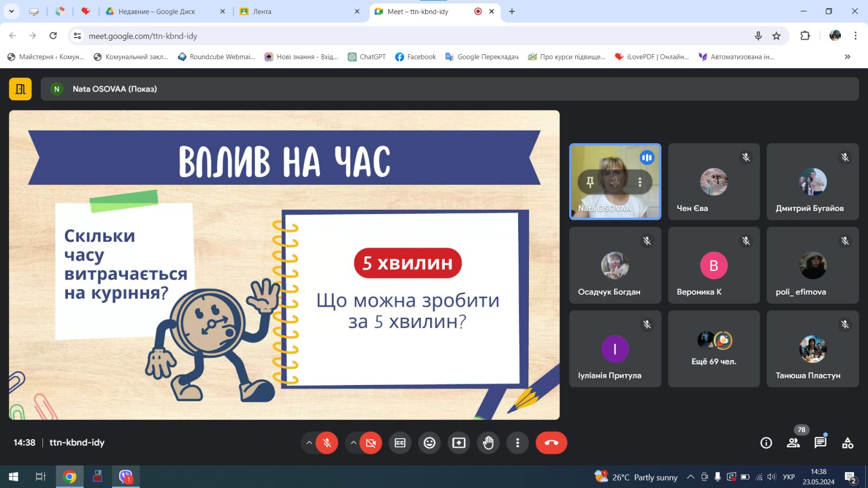Open the ChatGPT bookmark
This screenshot has height=488, width=868.
tap(367, 57)
